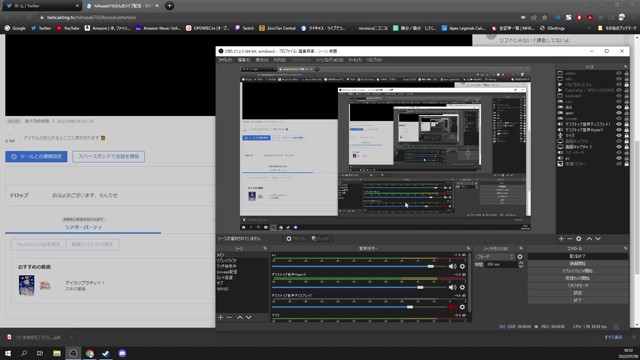
Task: Open フェード transition type dropdown
Action: pos(495,257)
